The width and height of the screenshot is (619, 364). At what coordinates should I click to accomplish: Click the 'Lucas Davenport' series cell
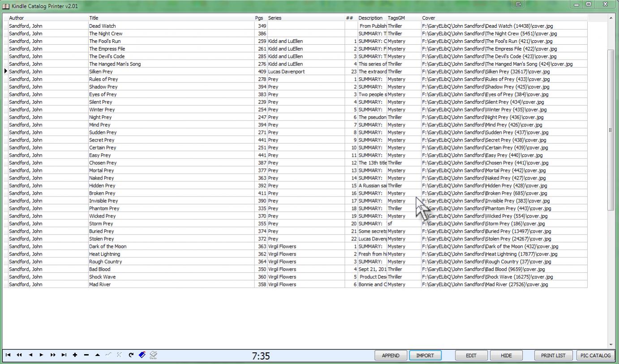click(306, 72)
